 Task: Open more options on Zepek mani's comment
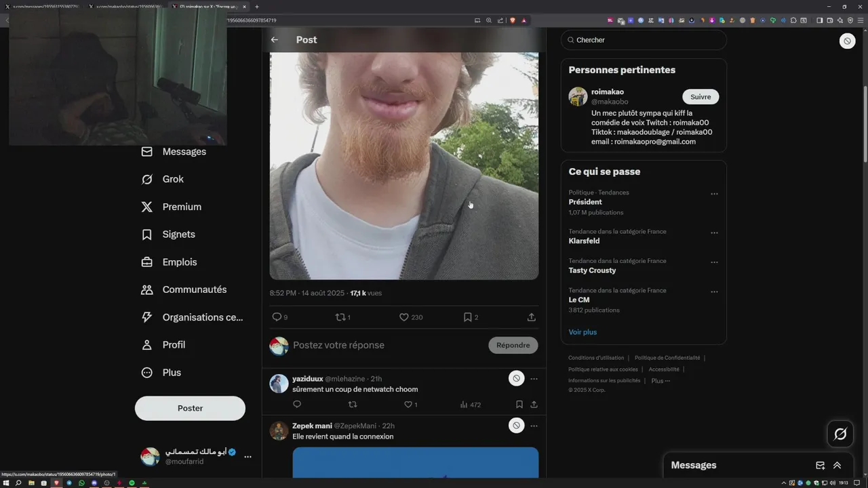[x=534, y=426]
